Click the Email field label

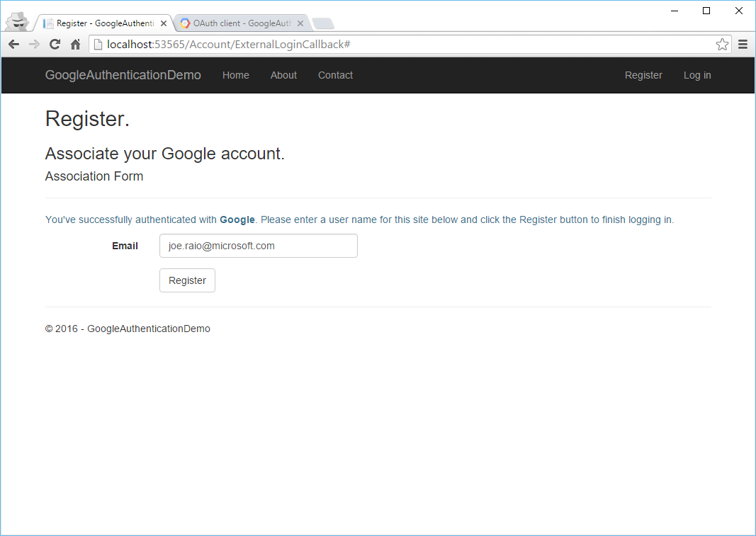click(125, 246)
